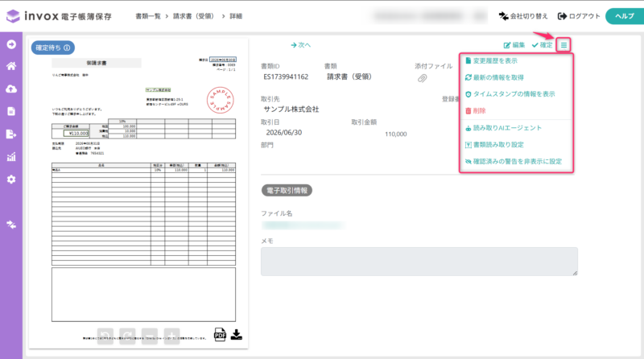Open settings gear icon in sidebar

pyautogui.click(x=11, y=179)
